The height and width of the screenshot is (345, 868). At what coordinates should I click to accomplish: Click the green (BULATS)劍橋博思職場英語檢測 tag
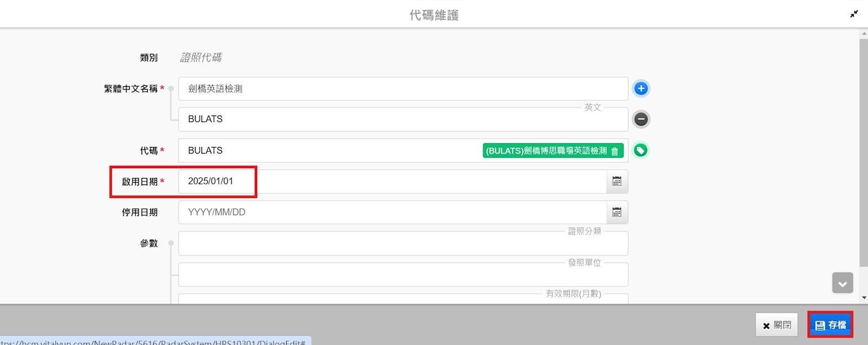pos(546,151)
